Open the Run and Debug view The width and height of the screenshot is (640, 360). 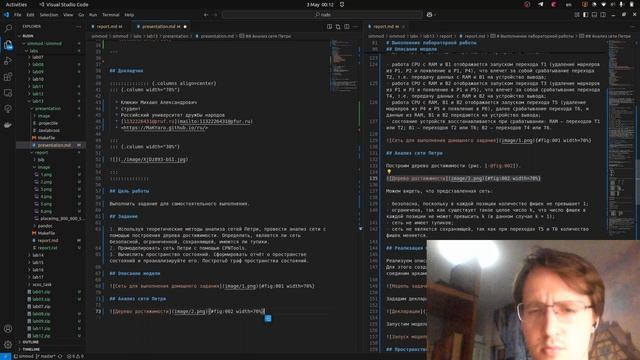pos(8,61)
